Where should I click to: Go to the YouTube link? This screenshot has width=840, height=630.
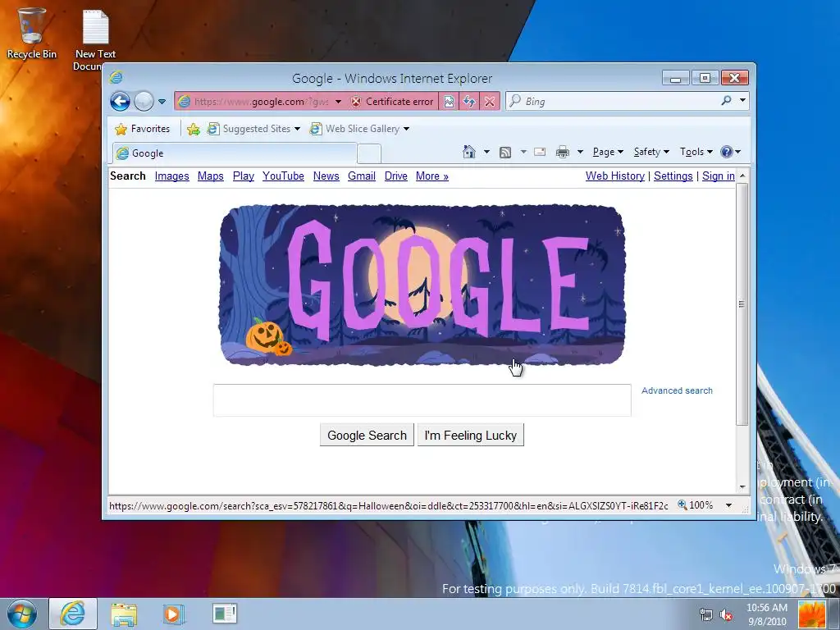point(283,176)
